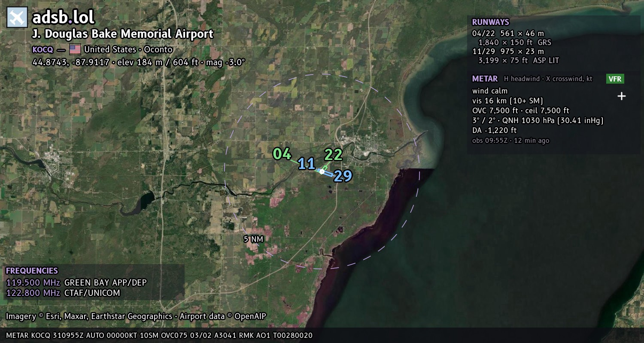Click the adsb.lol airplane logo icon
The image size is (644, 343).
[x=17, y=18]
